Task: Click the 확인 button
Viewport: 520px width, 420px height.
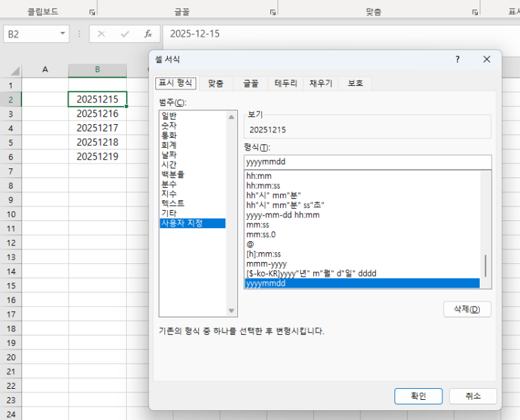Action: (x=418, y=396)
